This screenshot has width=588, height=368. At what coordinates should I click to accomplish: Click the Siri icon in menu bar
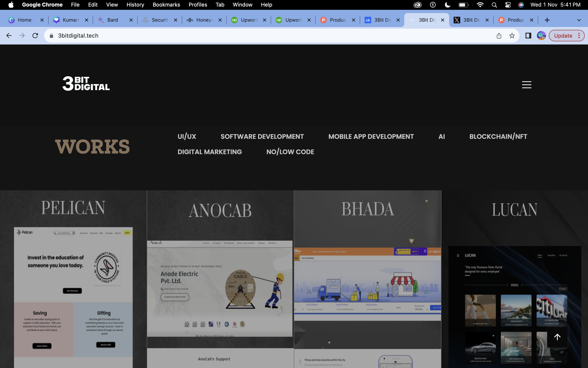(521, 5)
